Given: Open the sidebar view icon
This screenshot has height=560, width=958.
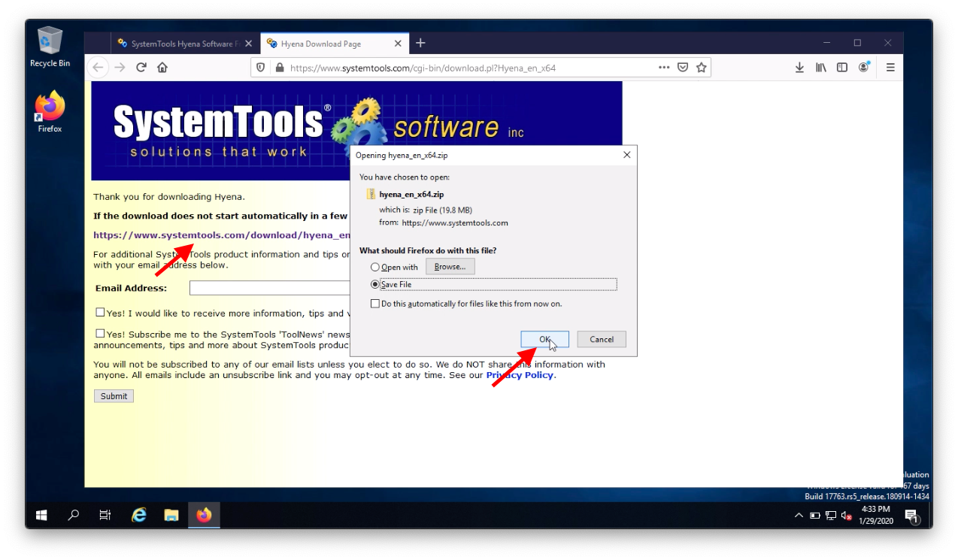Looking at the screenshot, I should 841,67.
